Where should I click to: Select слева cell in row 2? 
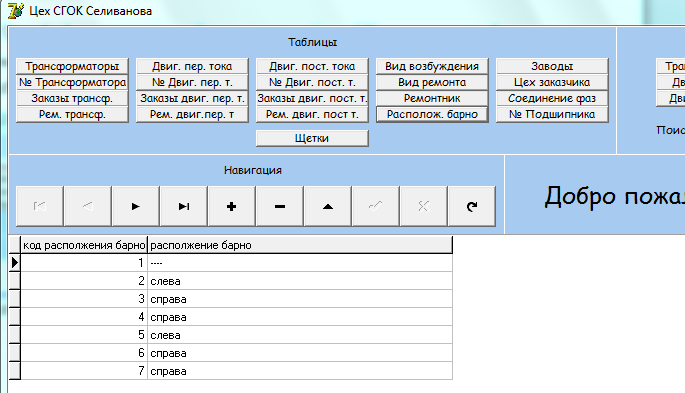[x=300, y=281]
